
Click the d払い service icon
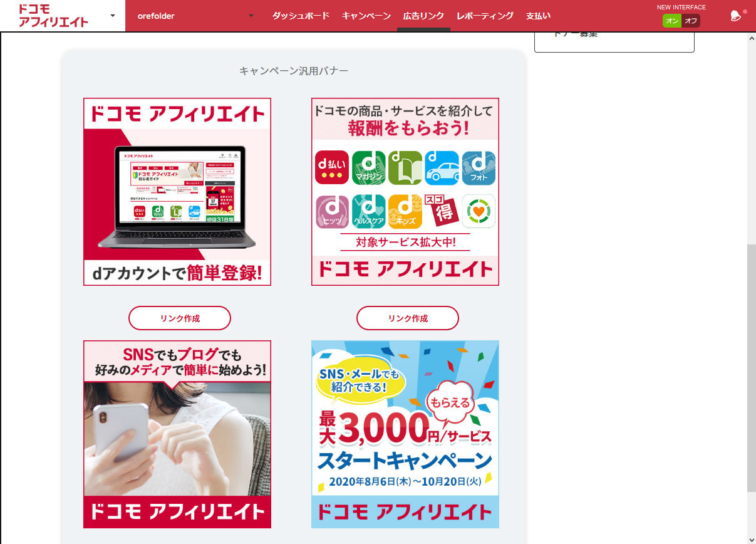tap(332, 168)
